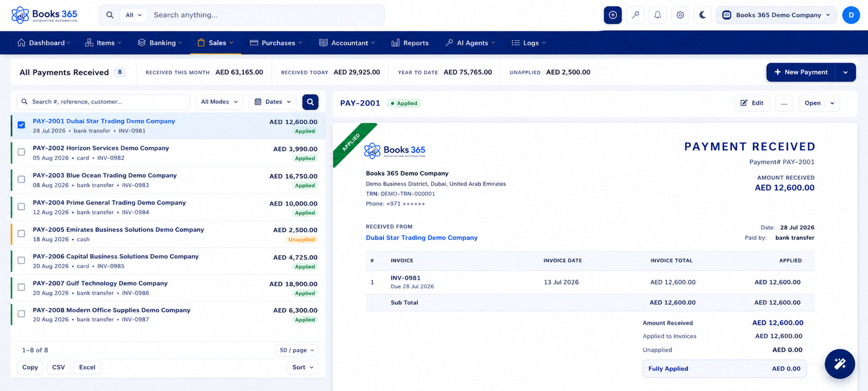Select the PAY-2006 Capital Business Solutions Demo Company row
The width and height of the screenshot is (868, 391).
tap(168, 261)
